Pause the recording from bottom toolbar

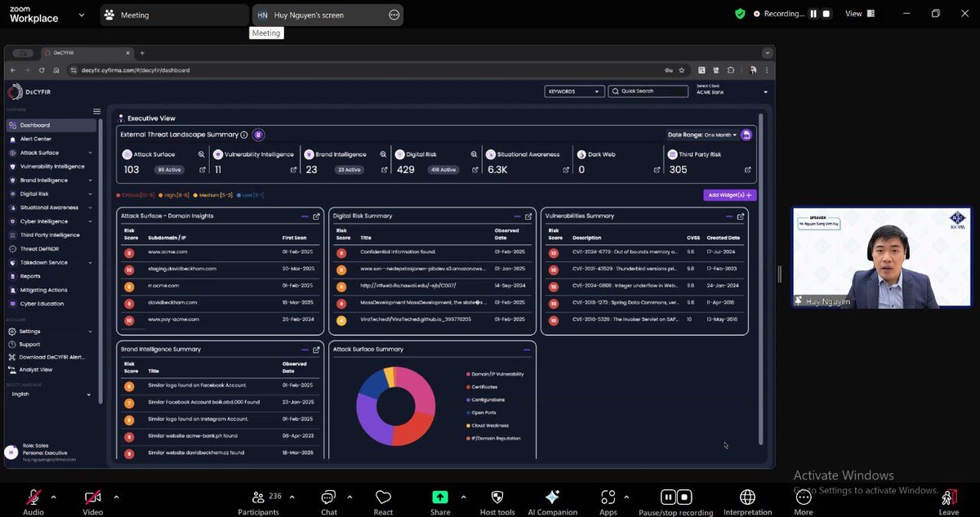click(668, 497)
